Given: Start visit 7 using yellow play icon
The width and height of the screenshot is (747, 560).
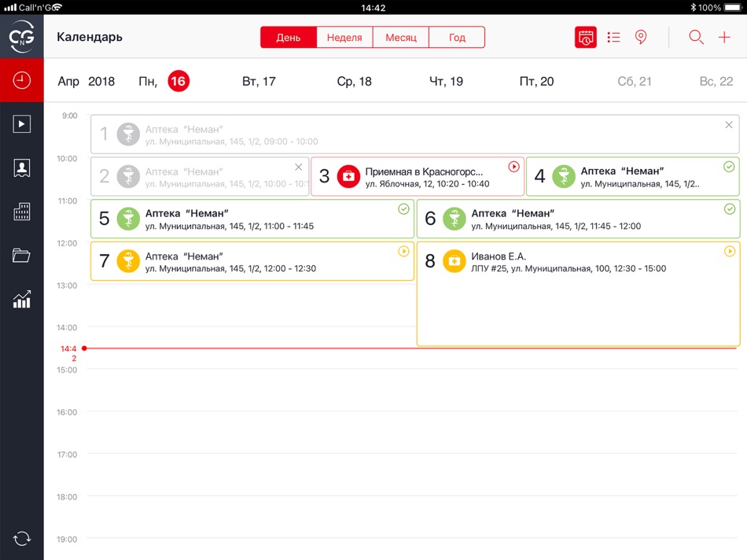Looking at the screenshot, I should tap(403, 251).
